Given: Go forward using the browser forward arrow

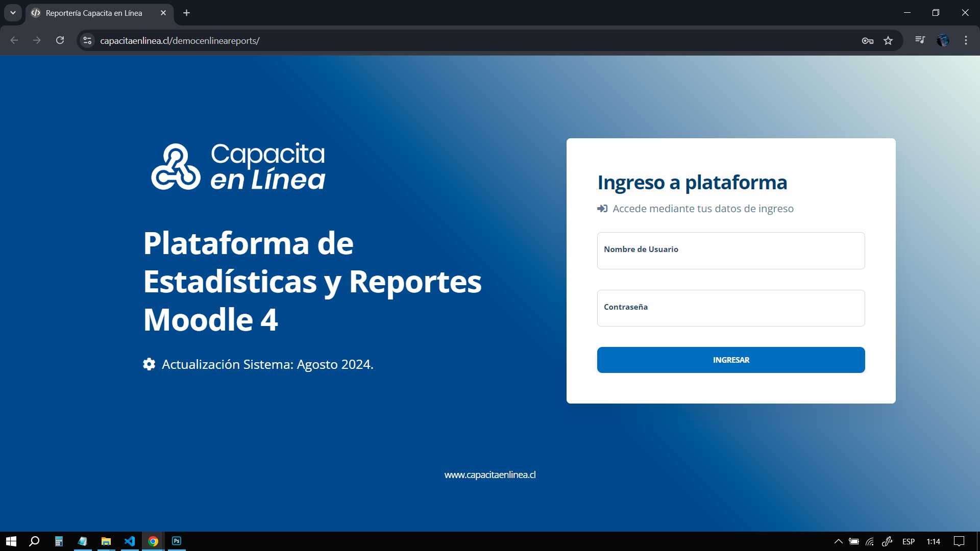Looking at the screenshot, I should [37, 40].
